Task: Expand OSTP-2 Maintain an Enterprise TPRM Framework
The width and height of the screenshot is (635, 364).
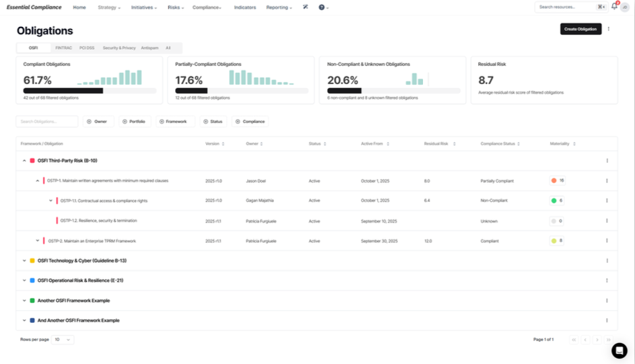Action: click(37, 241)
